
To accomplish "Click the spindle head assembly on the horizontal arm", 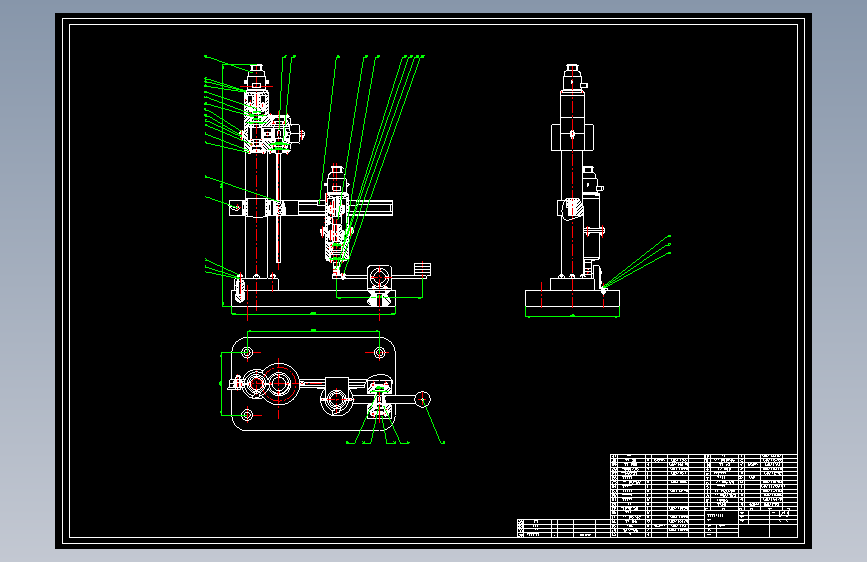I will point(336,216).
